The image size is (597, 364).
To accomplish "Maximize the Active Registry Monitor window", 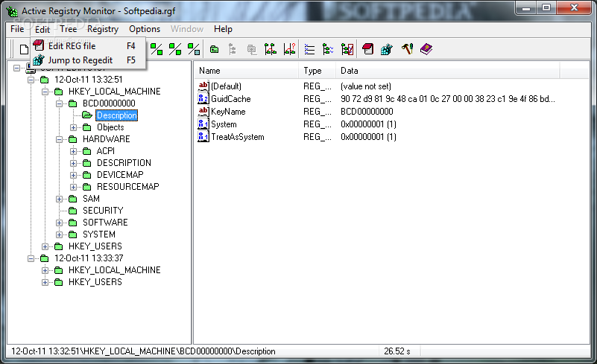I will coord(546,8).
